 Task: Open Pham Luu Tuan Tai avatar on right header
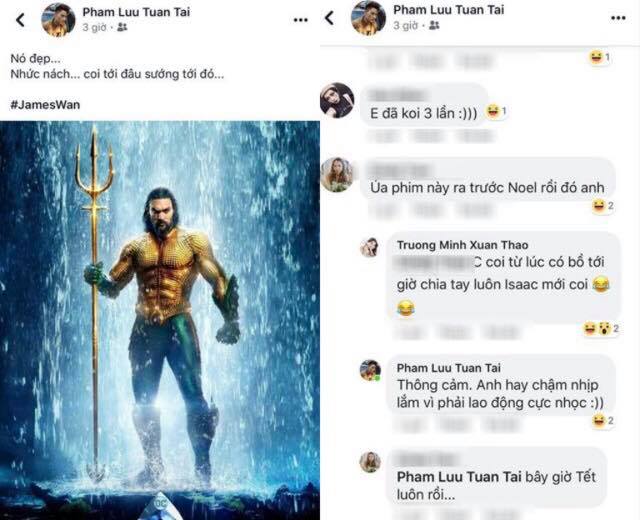click(x=369, y=18)
